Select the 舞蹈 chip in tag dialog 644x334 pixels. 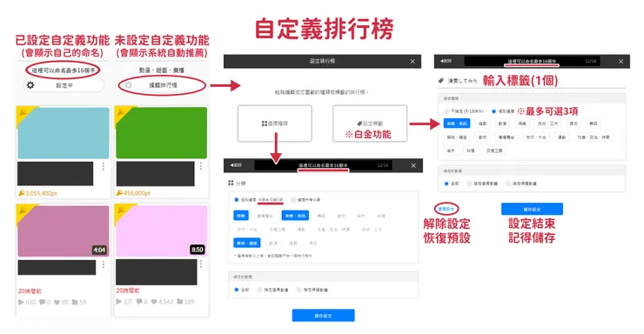pyautogui.click(x=593, y=124)
